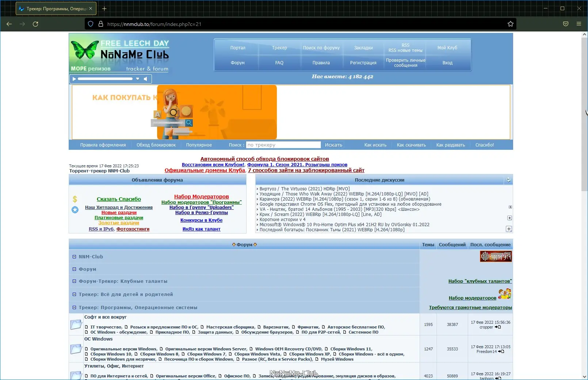Viewport: 588px width, 380px height.
Task: Open the Сказать Спасибо link
Action: point(119,199)
